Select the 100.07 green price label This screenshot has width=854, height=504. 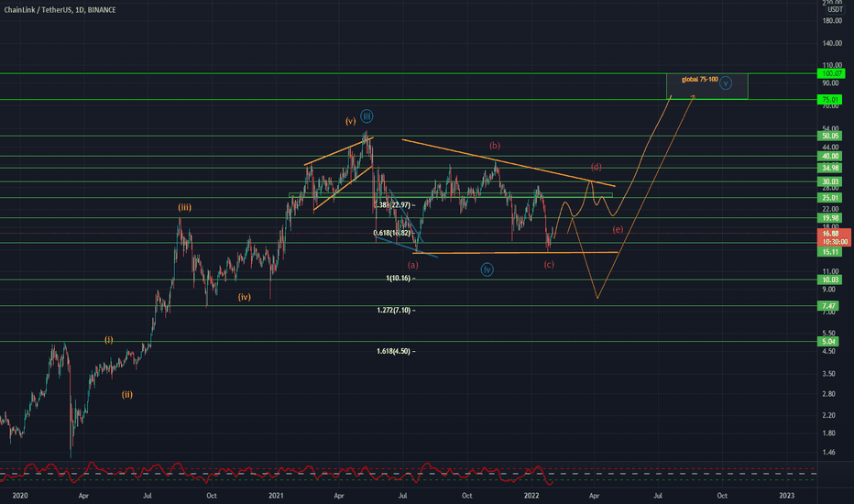[x=832, y=73]
